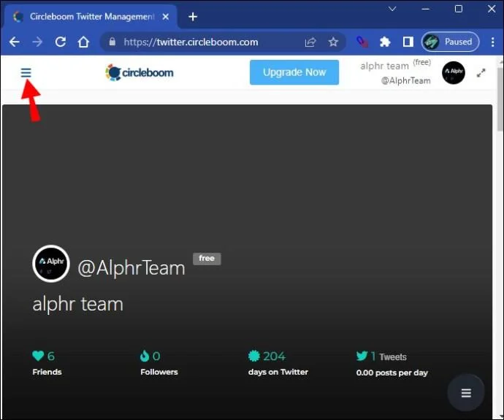Go to browser Home page
Screen dimensions: 504x420
83,42
